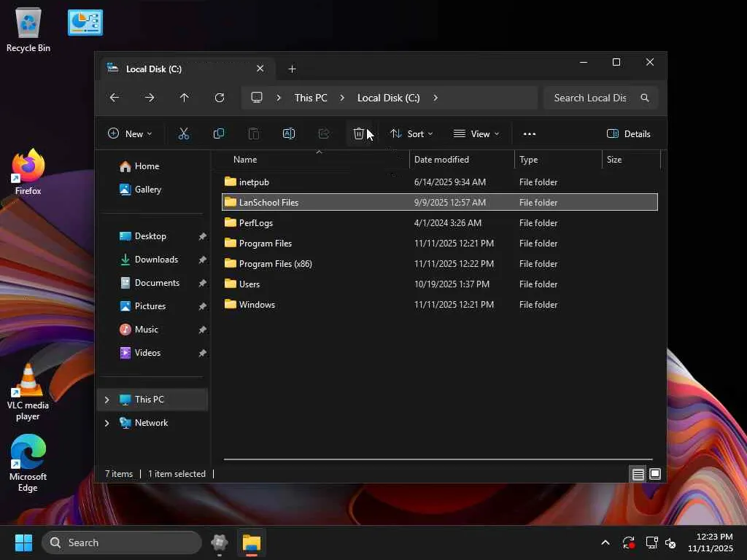Image resolution: width=747 pixels, height=560 pixels.
Task: Click the Search Local Disk field
Action: pos(589,98)
